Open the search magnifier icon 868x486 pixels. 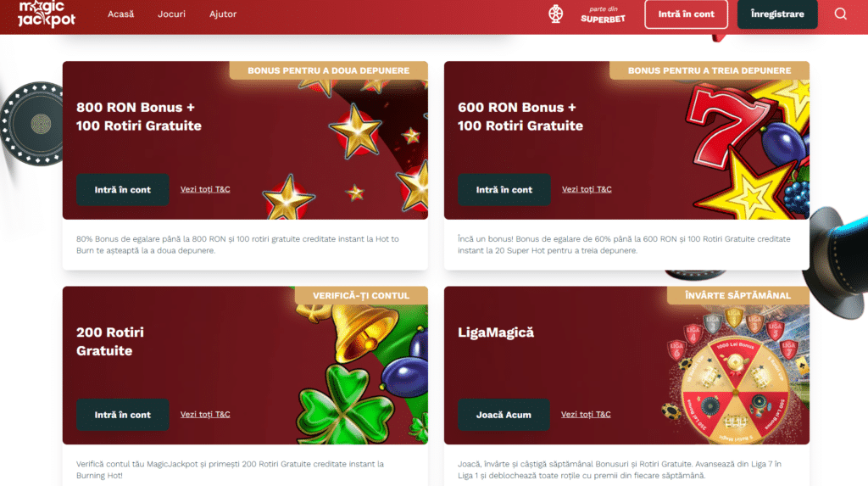840,14
